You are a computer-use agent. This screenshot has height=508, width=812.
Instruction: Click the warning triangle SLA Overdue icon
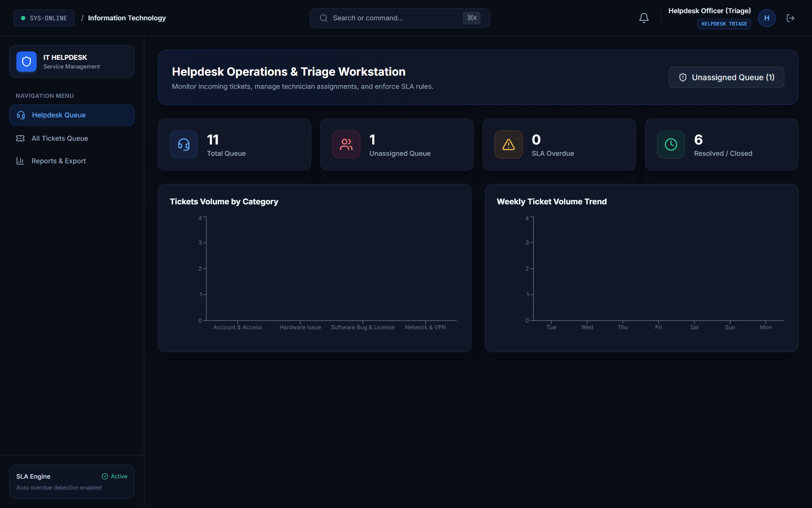tap(509, 144)
